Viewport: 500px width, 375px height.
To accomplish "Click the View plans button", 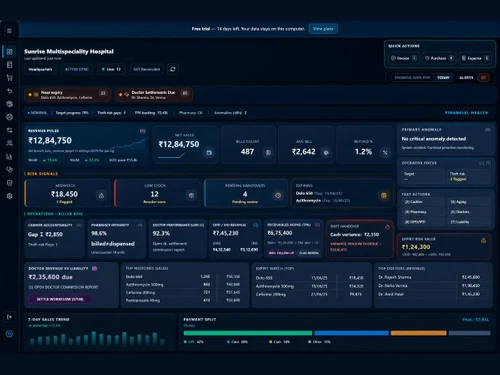I will (x=323, y=29).
